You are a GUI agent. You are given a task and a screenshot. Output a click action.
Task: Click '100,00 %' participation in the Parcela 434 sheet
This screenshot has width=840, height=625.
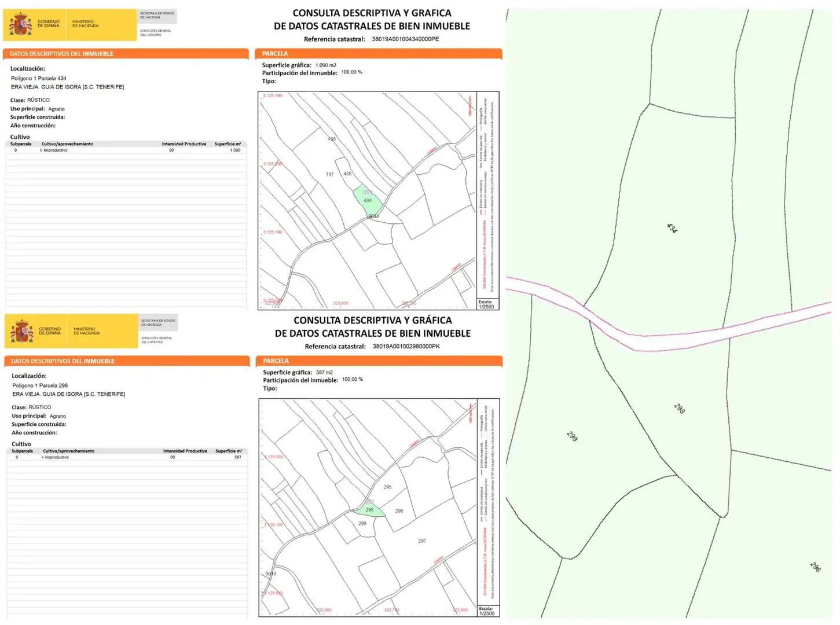point(351,72)
